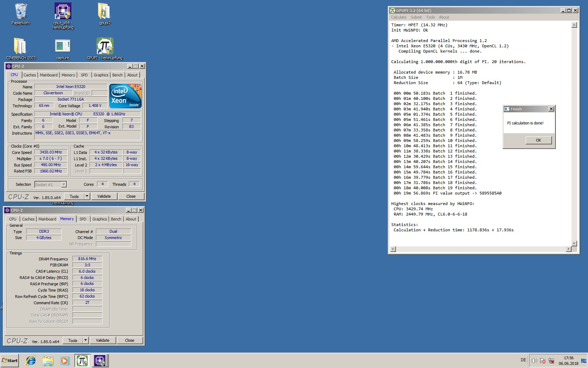Image resolution: width=588 pixels, height=368 pixels.
Task: Click GPUPI scrollbar up arrow
Action: click(574, 25)
